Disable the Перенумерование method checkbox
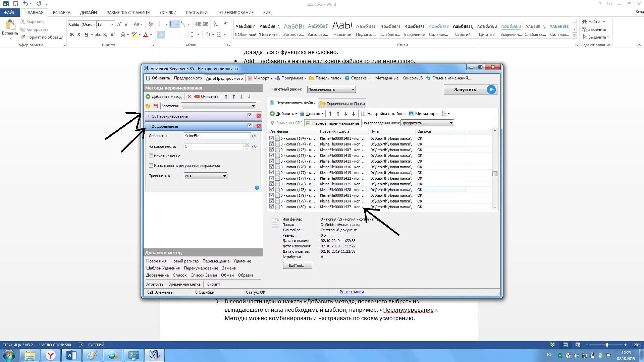The image size is (644, 362). coord(250,115)
